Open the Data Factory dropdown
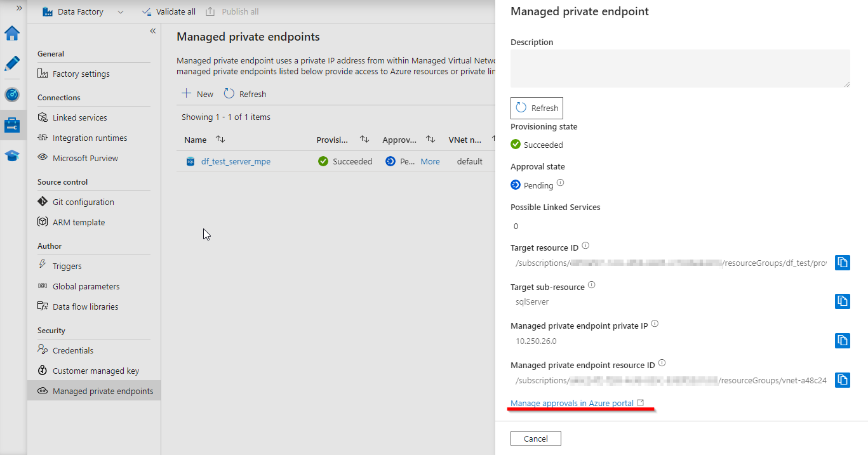The height and width of the screenshot is (455, 868). pos(84,11)
